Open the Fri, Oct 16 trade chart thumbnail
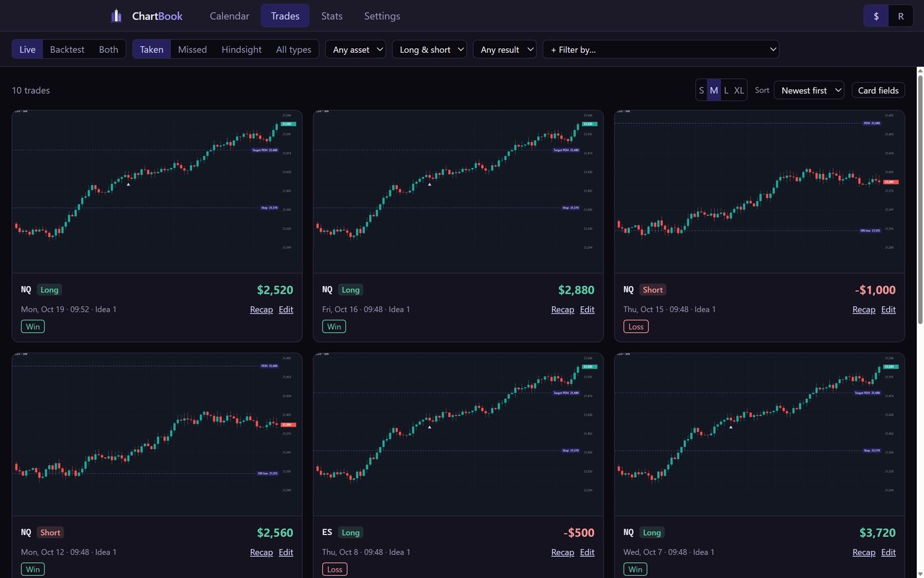The width and height of the screenshot is (924, 578). pyautogui.click(x=458, y=192)
